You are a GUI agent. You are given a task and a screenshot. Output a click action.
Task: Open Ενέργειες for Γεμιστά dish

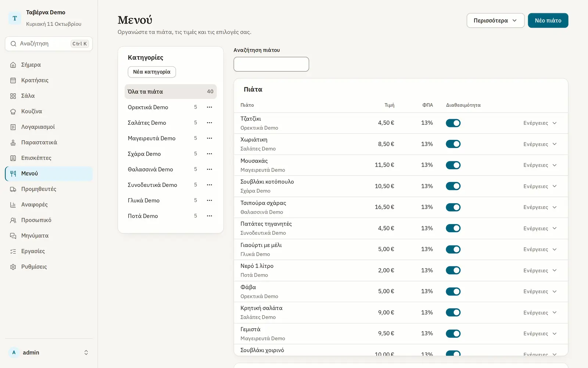pos(540,334)
